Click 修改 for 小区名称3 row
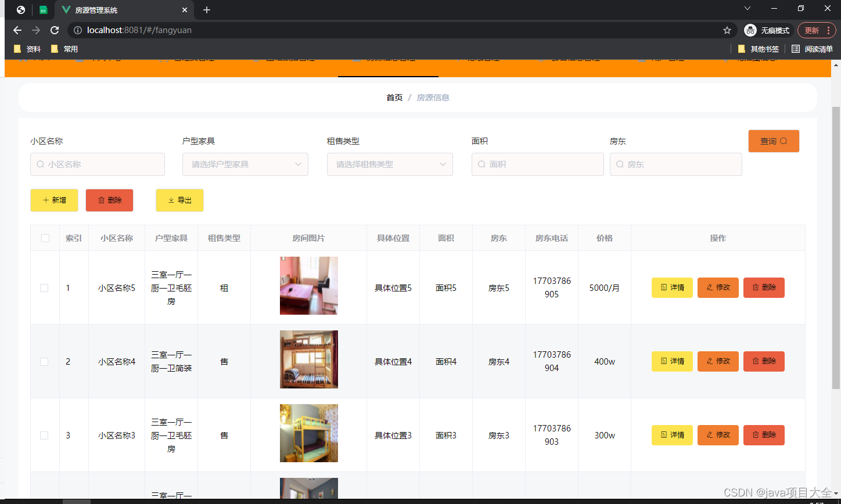This screenshot has width=841, height=504. (x=718, y=435)
